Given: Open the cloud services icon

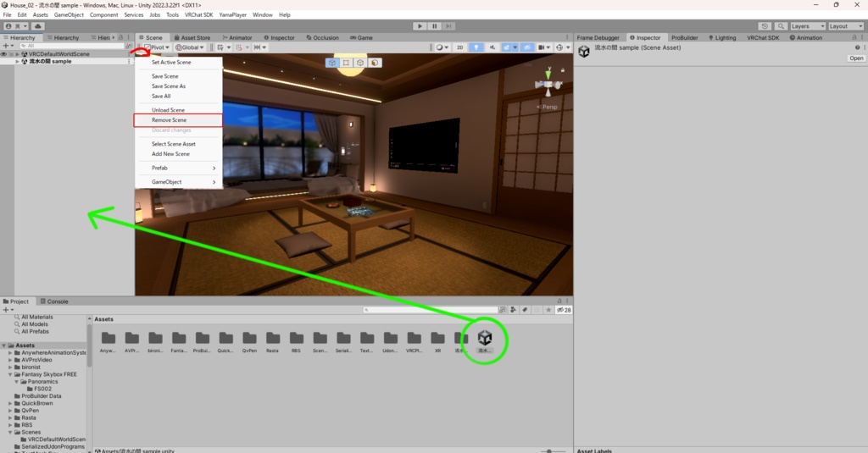Looking at the screenshot, I should pyautogui.click(x=37, y=26).
